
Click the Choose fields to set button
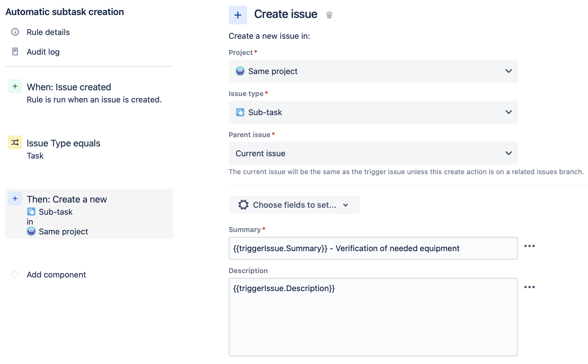(x=294, y=205)
